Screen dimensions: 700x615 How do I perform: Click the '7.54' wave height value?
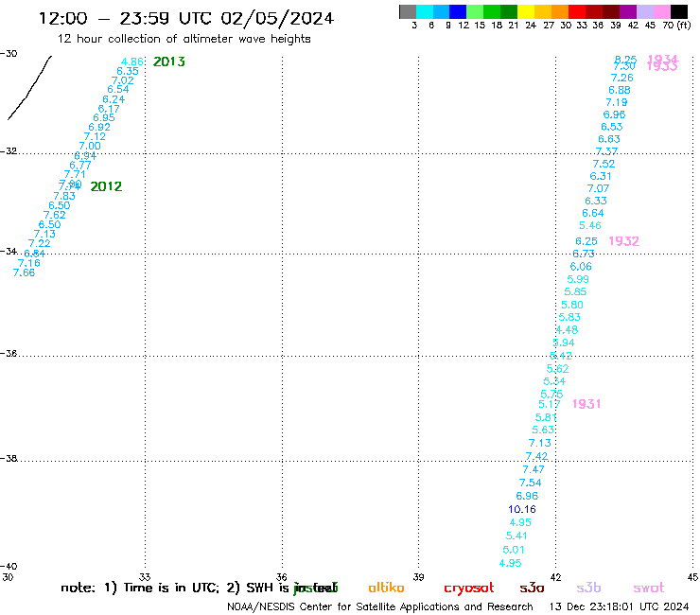pos(530,483)
